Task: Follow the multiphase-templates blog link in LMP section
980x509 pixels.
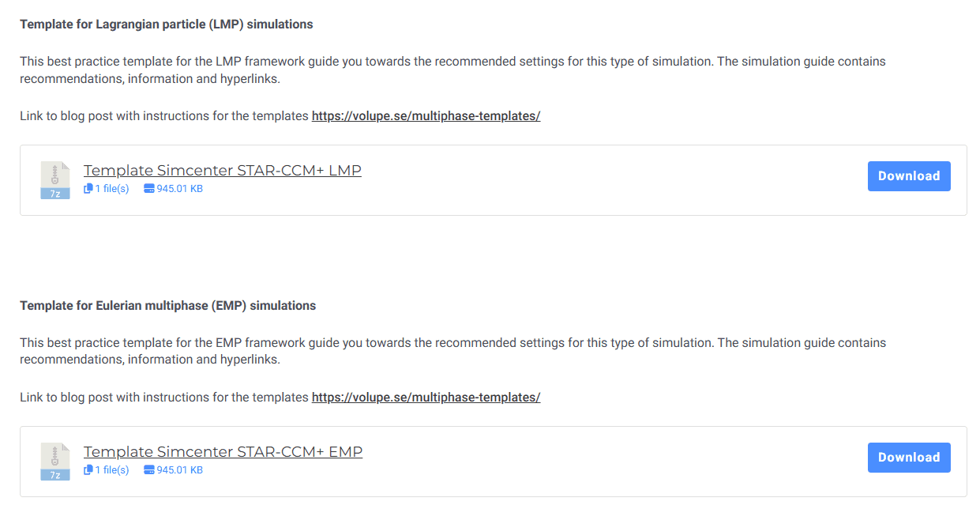Action: 426,116
